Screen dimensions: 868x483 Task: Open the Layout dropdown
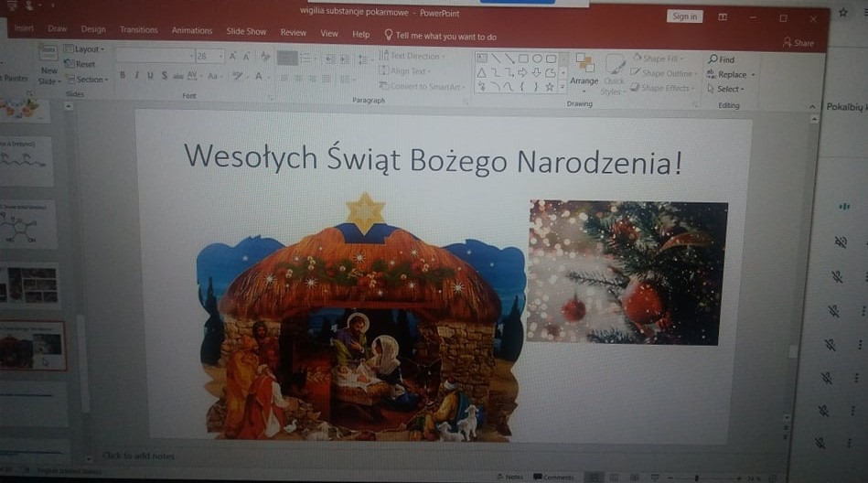(x=87, y=49)
